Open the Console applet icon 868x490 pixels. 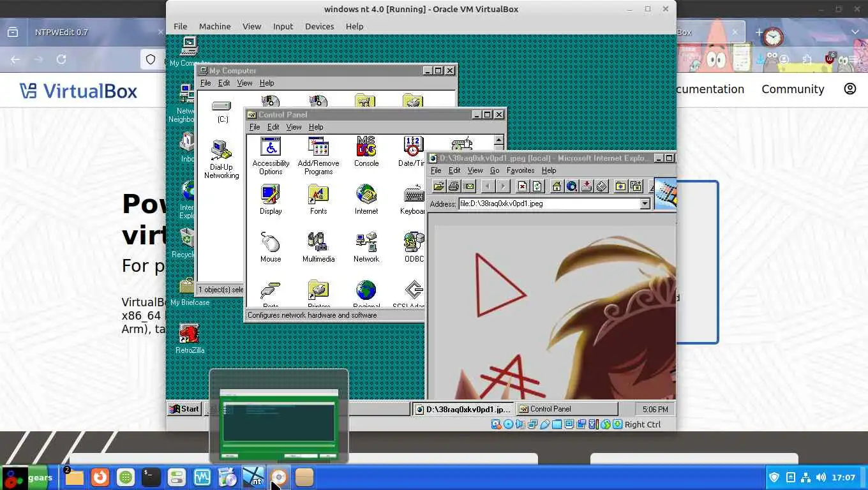coord(366,152)
